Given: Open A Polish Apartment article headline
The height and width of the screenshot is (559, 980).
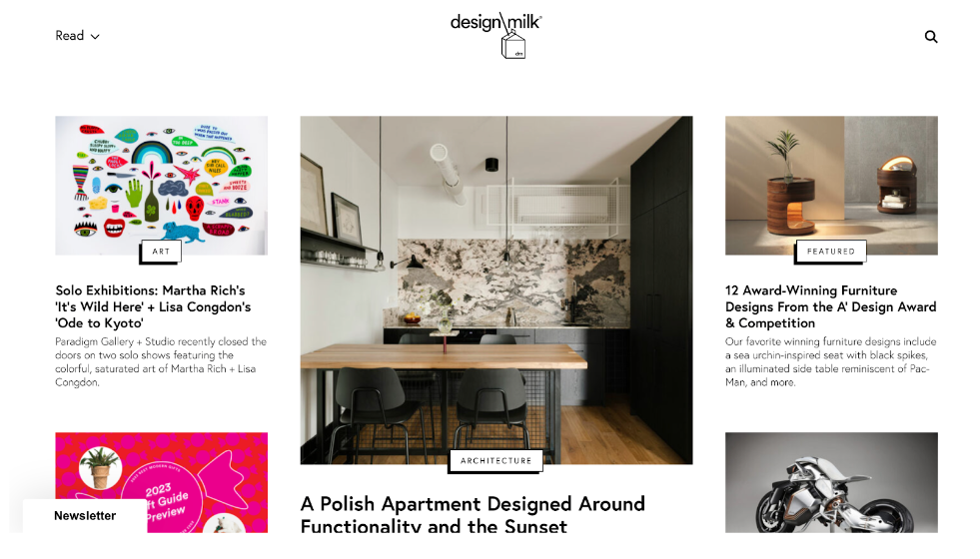Looking at the screenshot, I should pos(473,515).
